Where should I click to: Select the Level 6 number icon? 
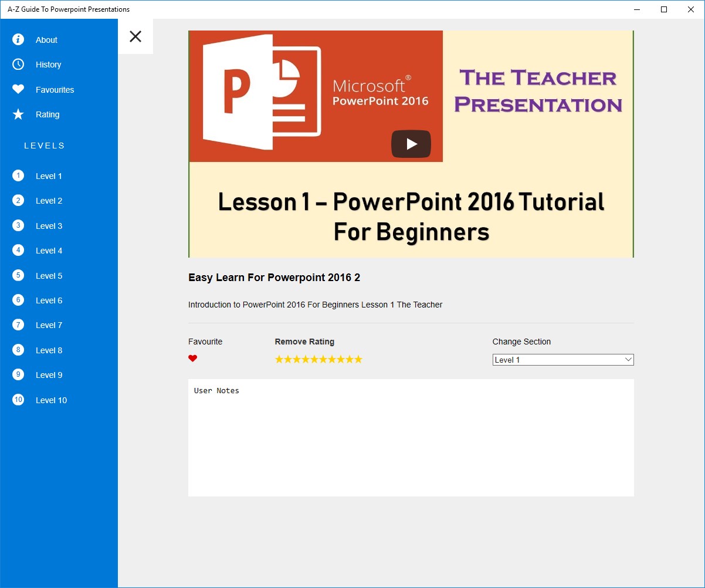(x=18, y=300)
